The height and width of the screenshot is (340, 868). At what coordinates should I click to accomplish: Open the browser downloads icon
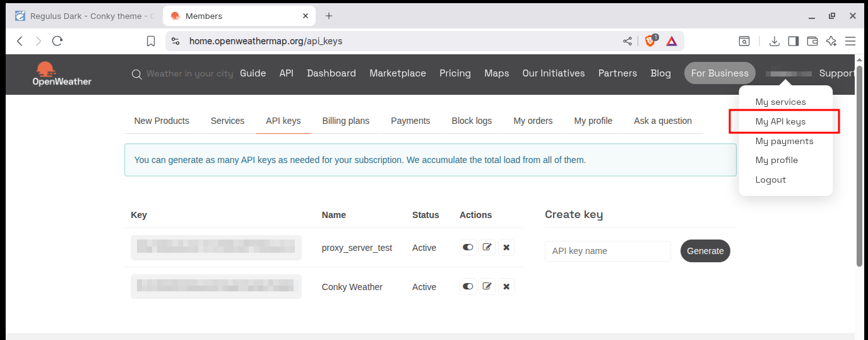[774, 41]
